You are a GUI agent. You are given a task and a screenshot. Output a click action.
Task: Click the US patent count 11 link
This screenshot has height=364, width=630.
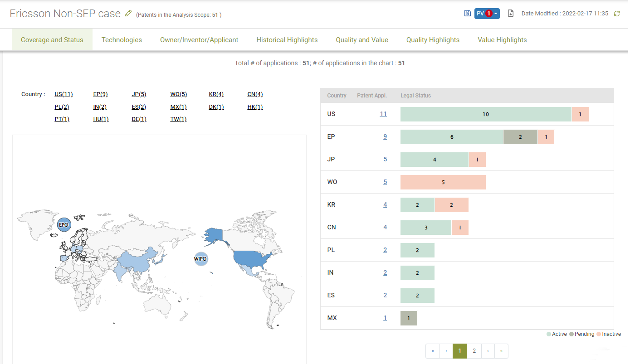point(383,114)
